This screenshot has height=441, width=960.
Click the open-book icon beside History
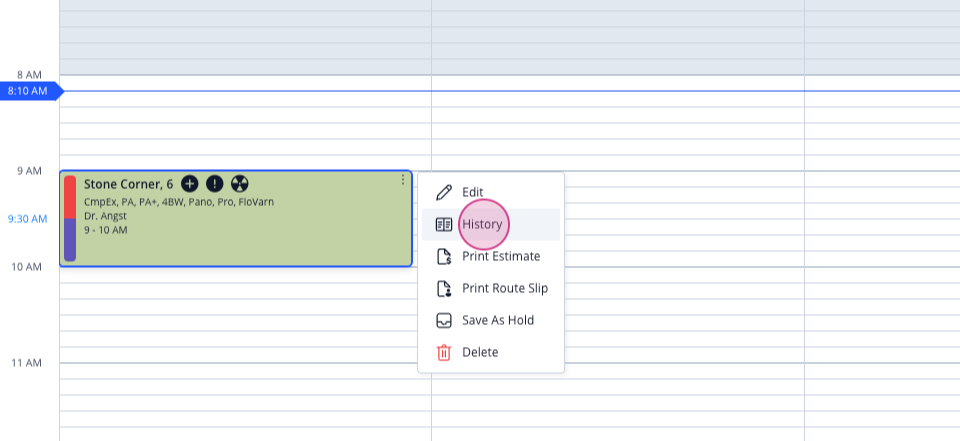coord(443,224)
